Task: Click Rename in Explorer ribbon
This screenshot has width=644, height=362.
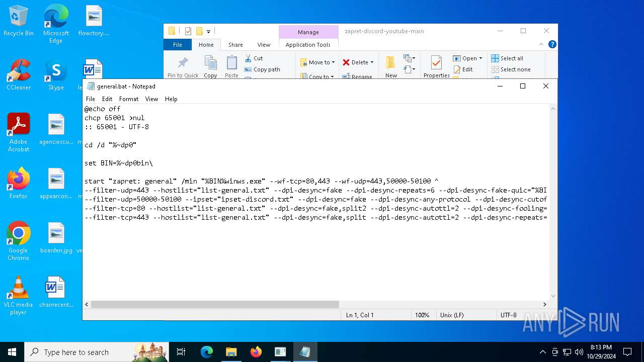Action: click(357, 76)
